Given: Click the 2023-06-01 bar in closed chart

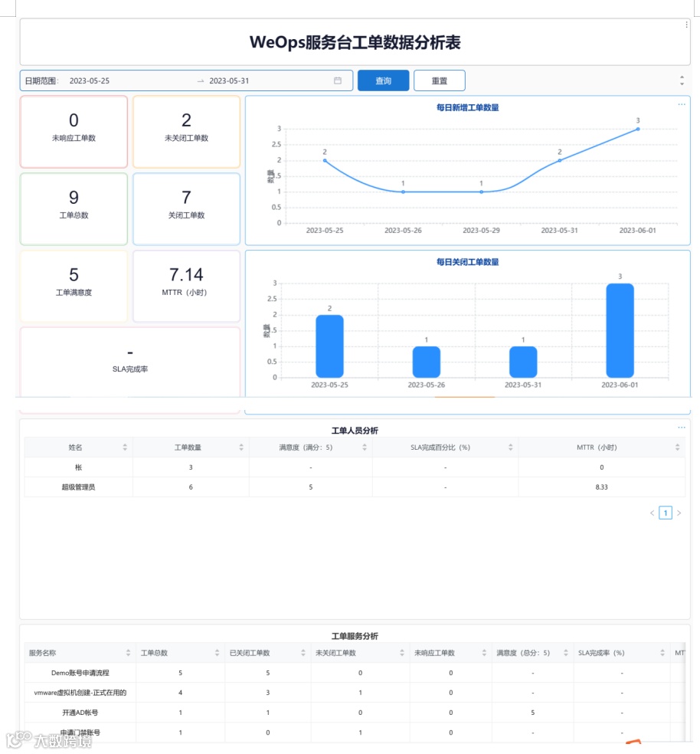Looking at the screenshot, I should pyautogui.click(x=620, y=330).
